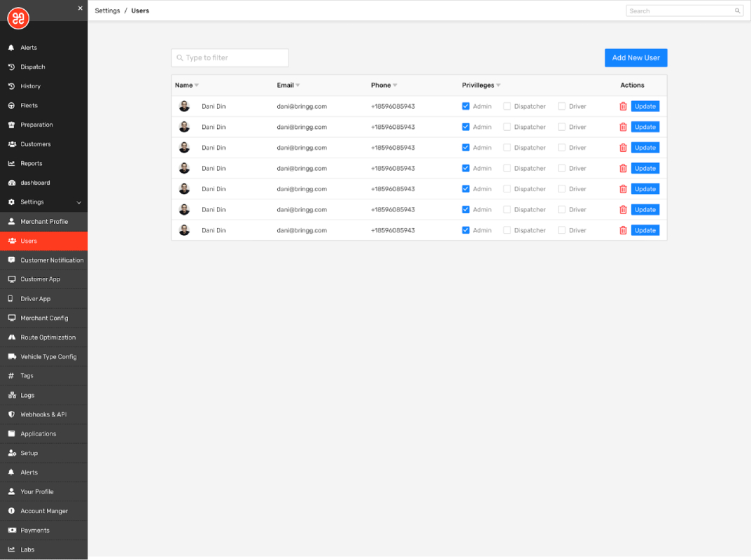The width and height of the screenshot is (751, 560).
Task: Click the Webhooks & API shield icon
Action: tap(11, 414)
